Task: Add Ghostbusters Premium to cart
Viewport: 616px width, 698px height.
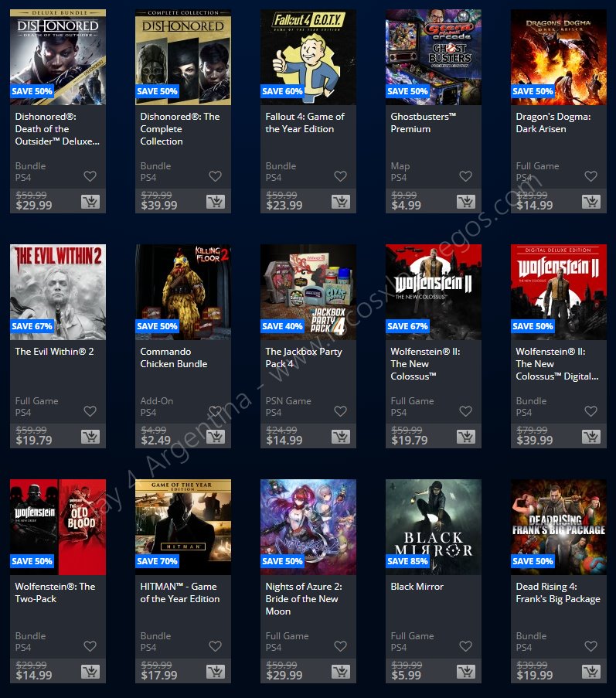Action: pyautogui.click(x=466, y=202)
